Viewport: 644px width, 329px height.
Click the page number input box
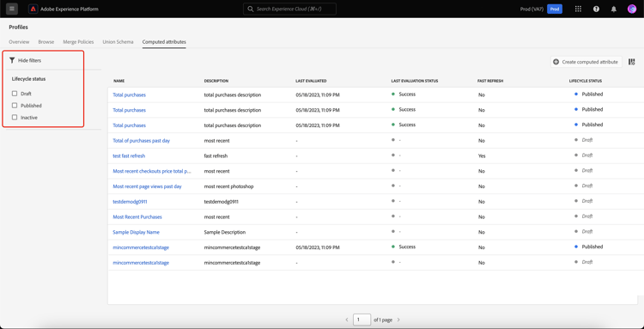[x=361, y=320]
